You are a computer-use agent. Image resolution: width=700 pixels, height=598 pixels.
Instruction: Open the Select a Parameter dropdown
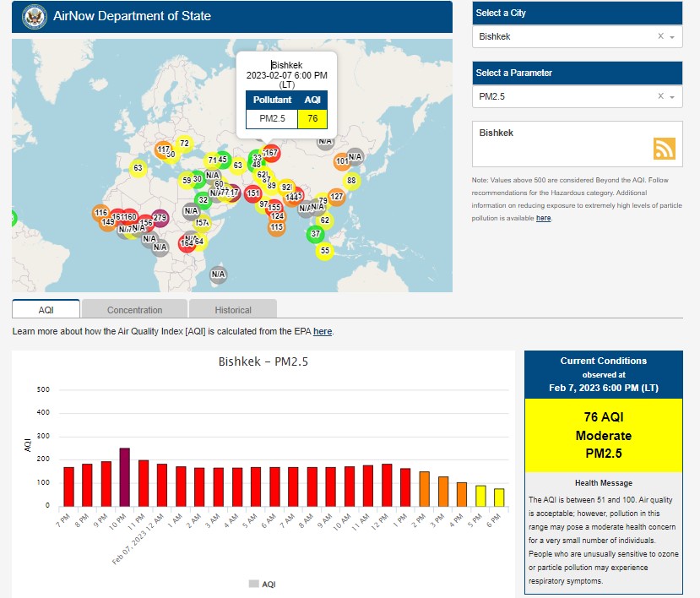pyautogui.click(x=672, y=97)
